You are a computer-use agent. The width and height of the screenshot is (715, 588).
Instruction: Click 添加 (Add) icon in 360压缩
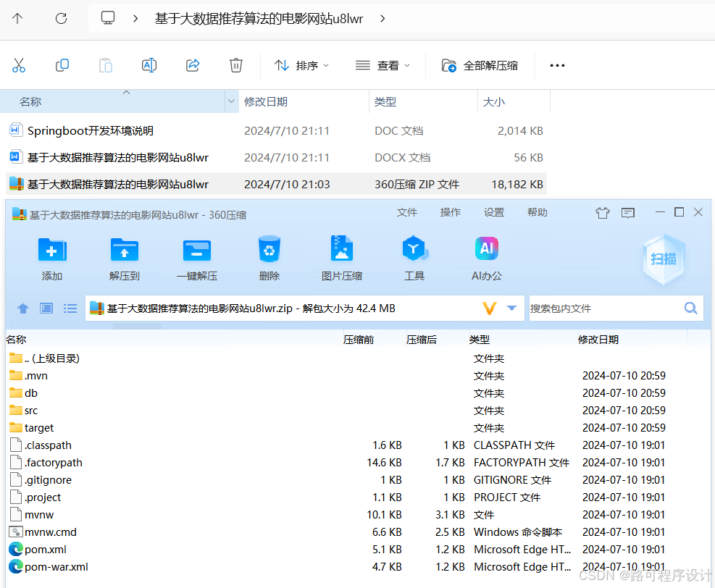point(52,250)
